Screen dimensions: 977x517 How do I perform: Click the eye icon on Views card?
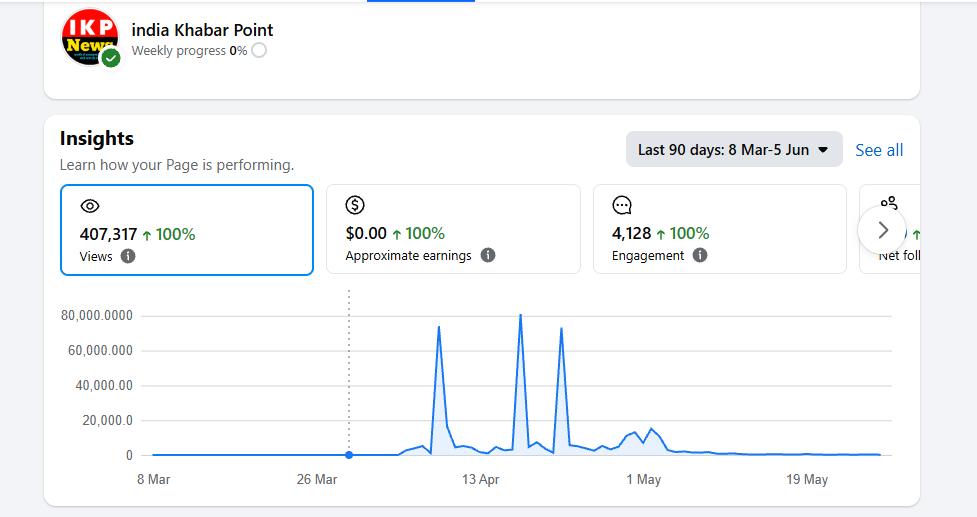tap(90, 206)
